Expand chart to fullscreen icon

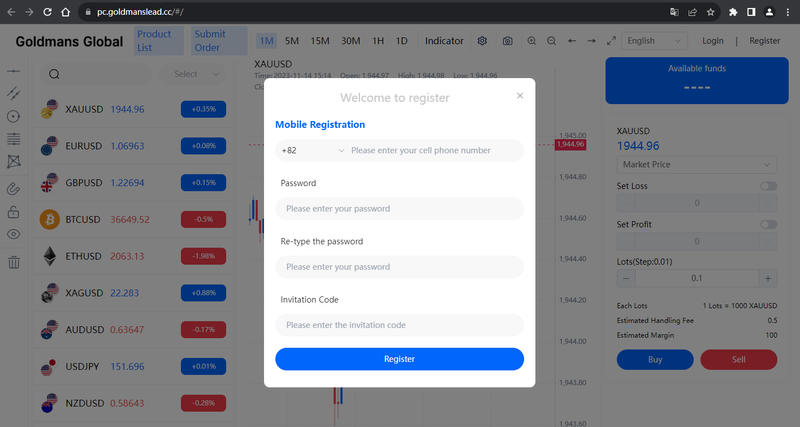611,41
